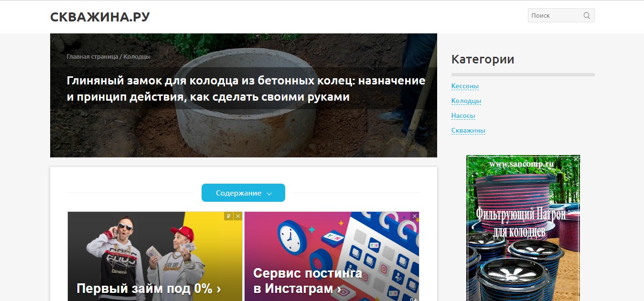644x301 pixels.
Task: Follow the Колодцы breadcrumb link
Action: [137, 56]
